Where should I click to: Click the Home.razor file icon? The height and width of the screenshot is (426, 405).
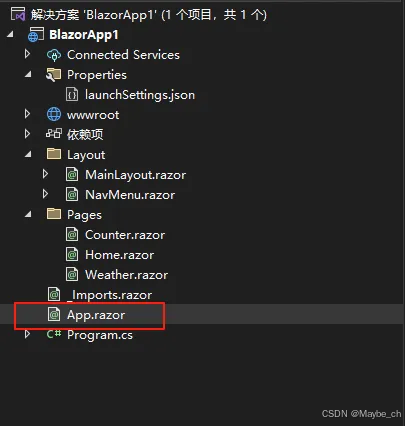click(72, 255)
